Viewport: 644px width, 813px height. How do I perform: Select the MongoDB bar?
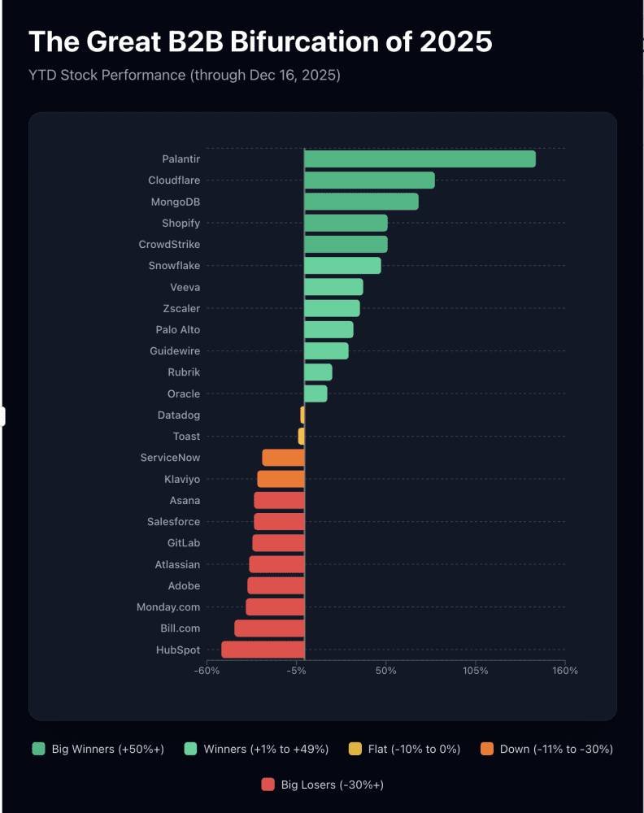[361, 202]
